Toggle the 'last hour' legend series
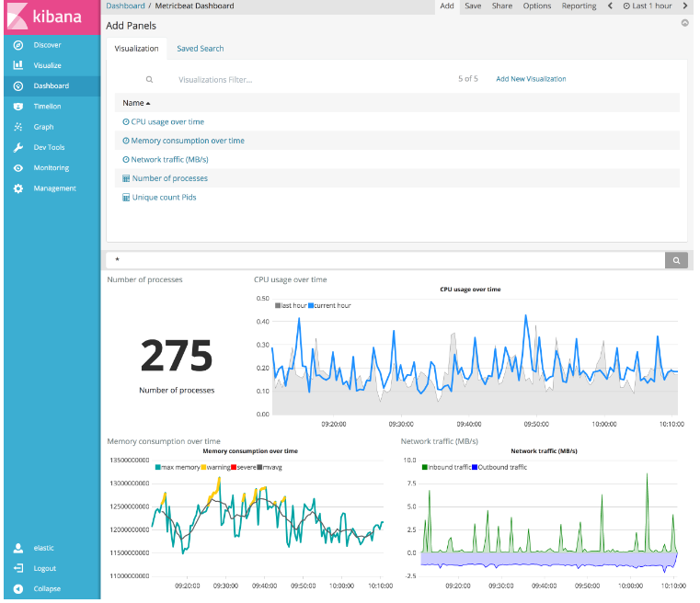 pos(293,305)
